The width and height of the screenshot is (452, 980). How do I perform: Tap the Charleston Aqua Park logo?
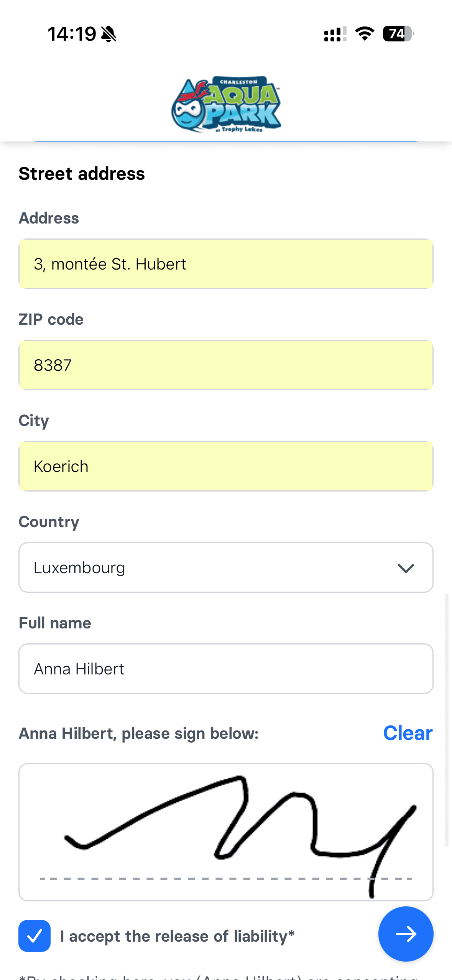[x=226, y=104]
